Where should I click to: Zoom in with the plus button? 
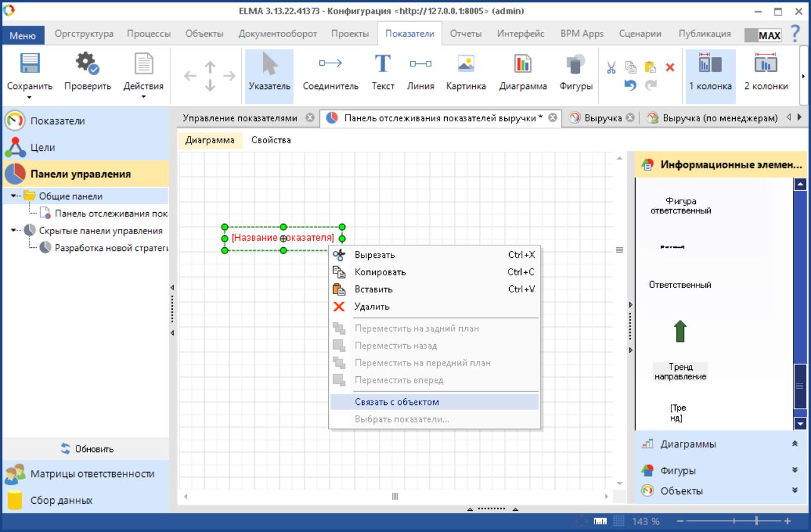point(787,521)
